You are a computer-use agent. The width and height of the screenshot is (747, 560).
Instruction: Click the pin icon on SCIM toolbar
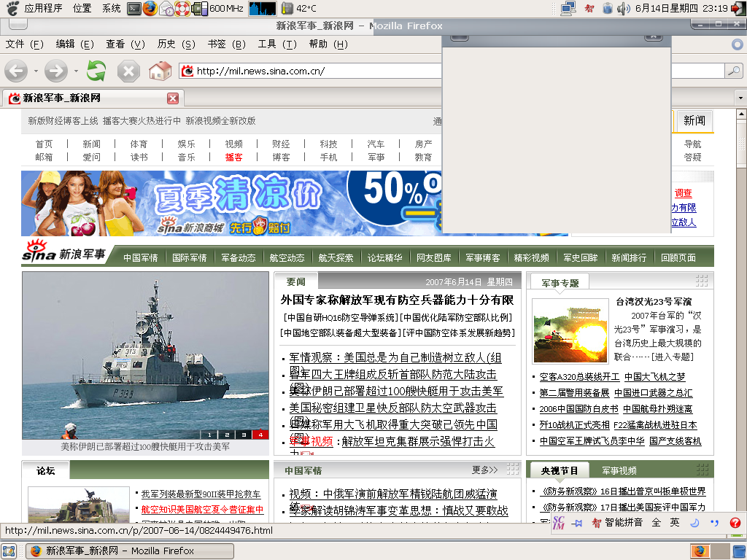[577, 523]
